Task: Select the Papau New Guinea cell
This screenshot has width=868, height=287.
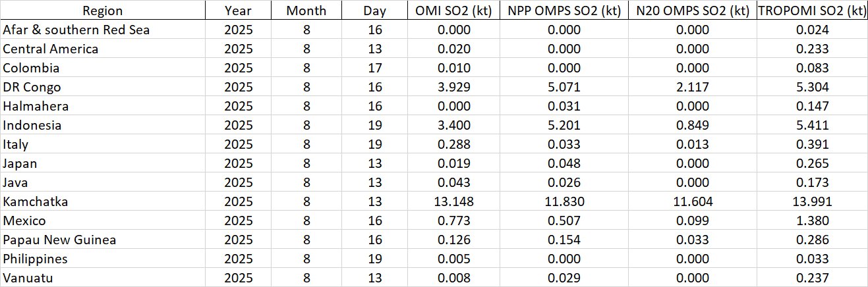Action: click(x=60, y=240)
